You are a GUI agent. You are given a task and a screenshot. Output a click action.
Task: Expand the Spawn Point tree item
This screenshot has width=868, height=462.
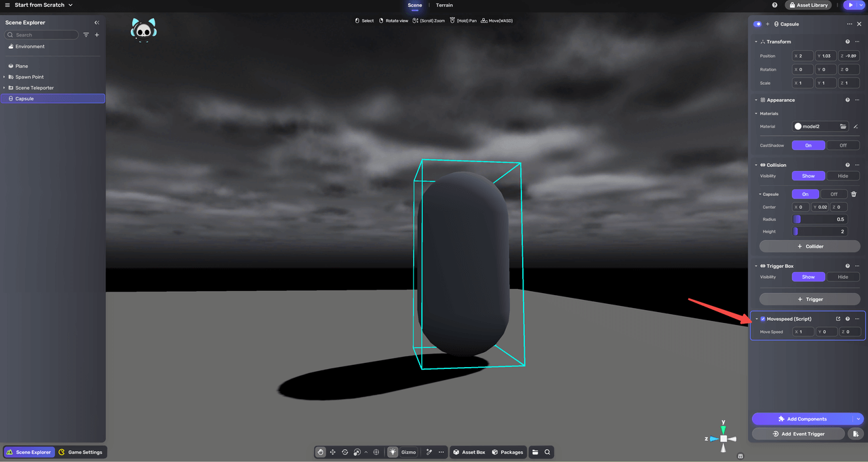(4, 77)
